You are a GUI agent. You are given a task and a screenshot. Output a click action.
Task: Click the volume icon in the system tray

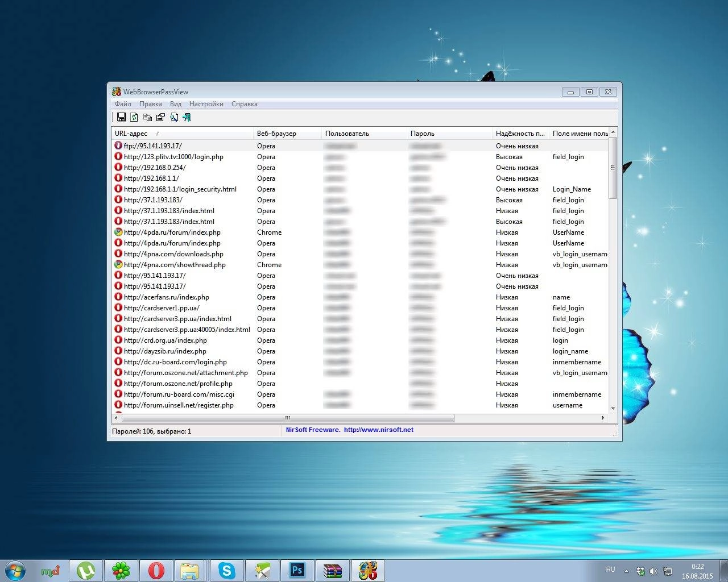[654, 571]
